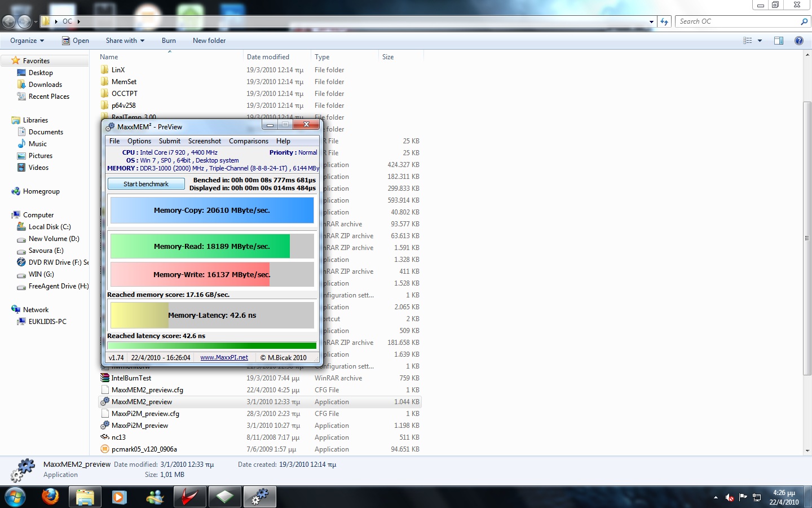Select the MaxxPi2M_preview.cfg file icon
The width and height of the screenshot is (812, 508).
pos(104,414)
